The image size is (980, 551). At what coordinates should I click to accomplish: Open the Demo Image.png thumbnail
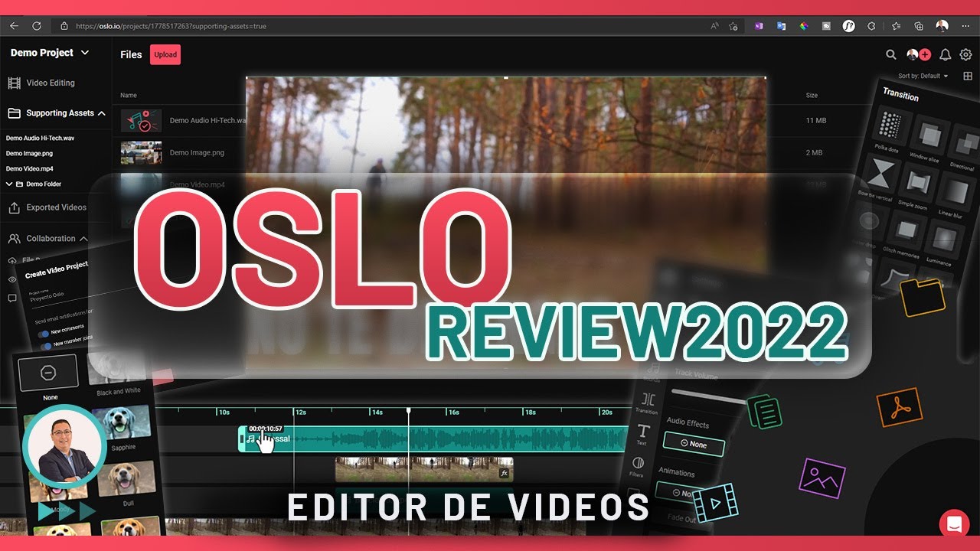(141, 152)
